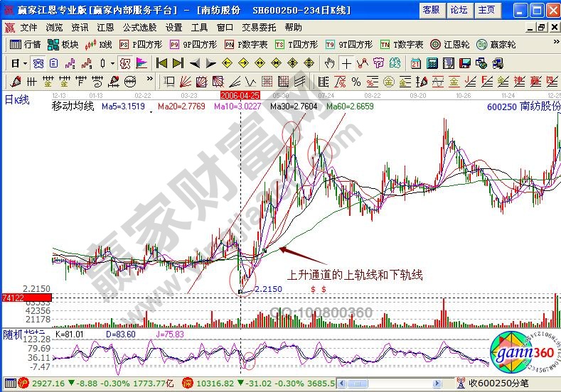The image size is (561, 392).
Task: Click the 论坛 forum button
Action: click(x=459, y=9)
